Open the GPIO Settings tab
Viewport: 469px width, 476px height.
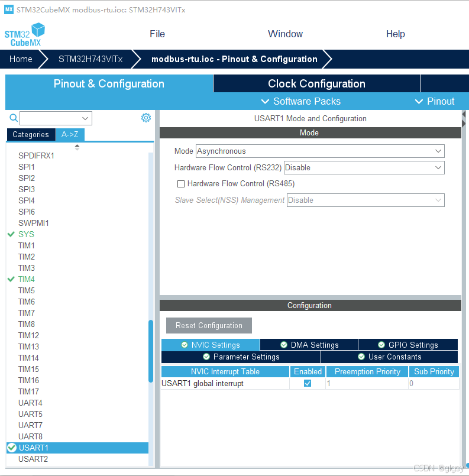tap(408, 345)
